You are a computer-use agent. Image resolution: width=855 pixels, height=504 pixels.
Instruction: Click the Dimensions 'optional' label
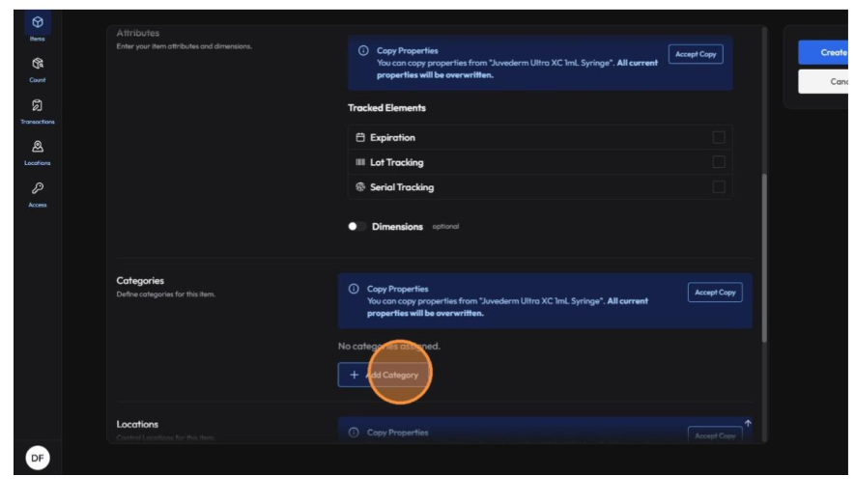pyautogui.click(x=445, y=226)
